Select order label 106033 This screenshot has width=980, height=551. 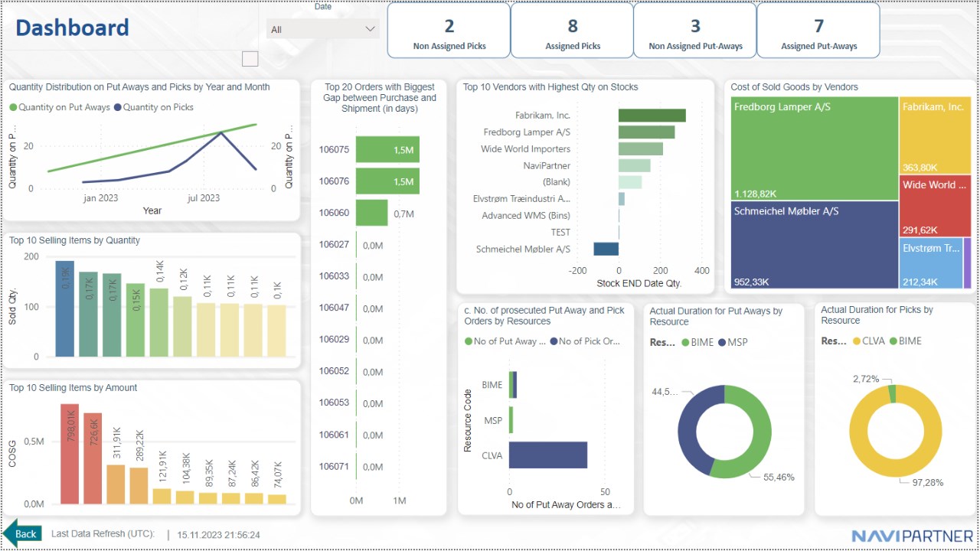[334, 276]
